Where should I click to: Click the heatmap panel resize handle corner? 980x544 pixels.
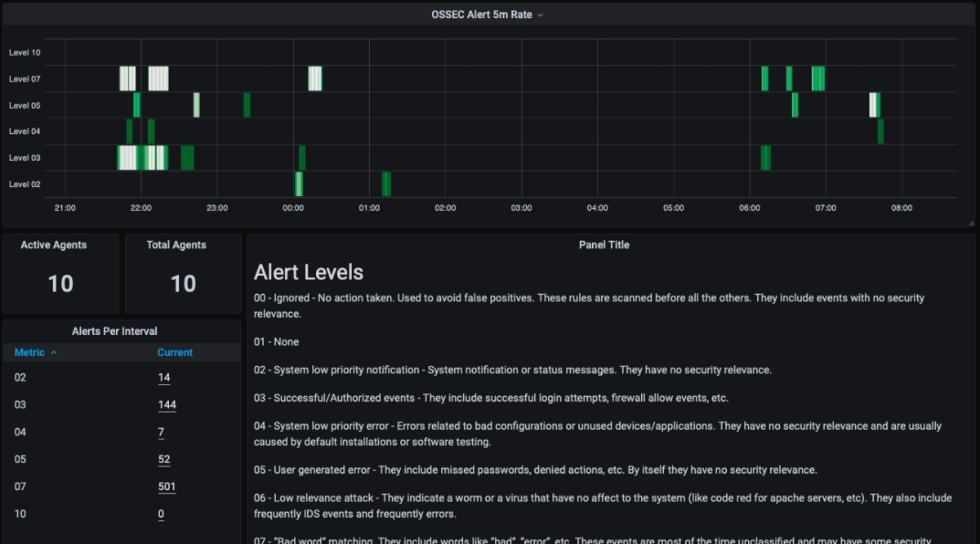[971, 223]
